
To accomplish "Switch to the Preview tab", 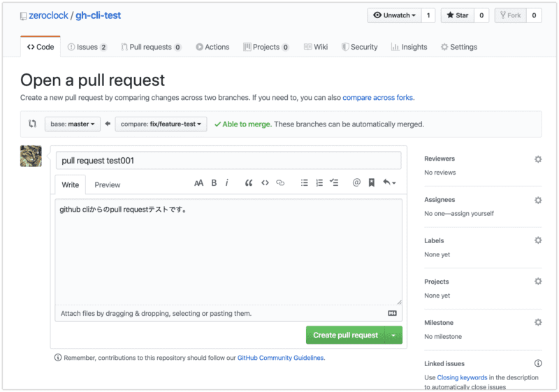I will [x=107, y=185].
